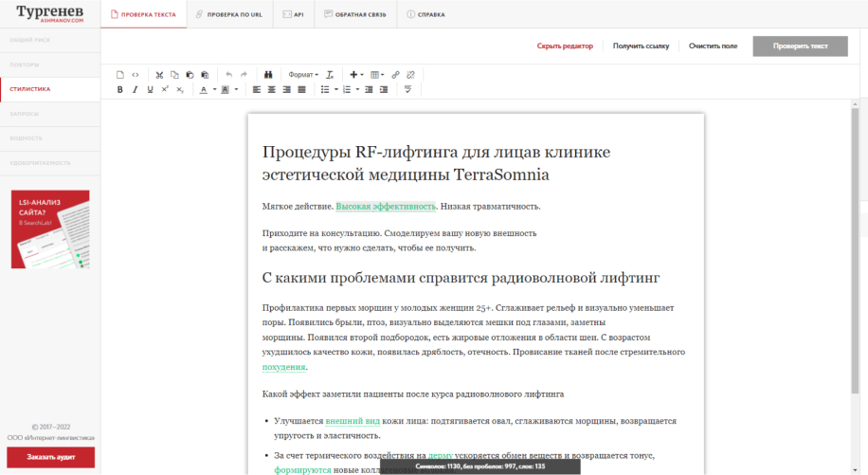Align text right
868x475 pixels.
pyautogui.click(x=286, y=89)
